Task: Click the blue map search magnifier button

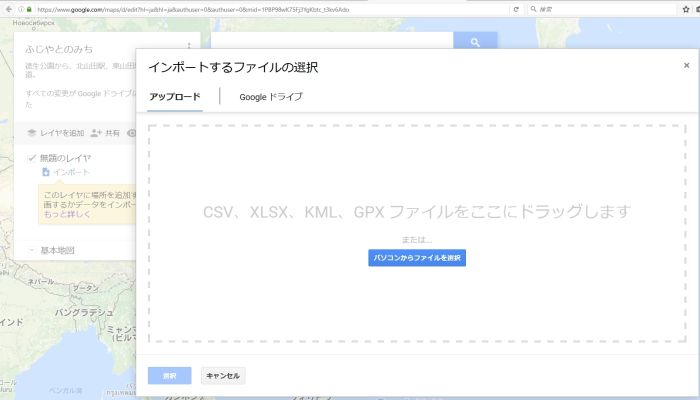Action: pos(475,42)
